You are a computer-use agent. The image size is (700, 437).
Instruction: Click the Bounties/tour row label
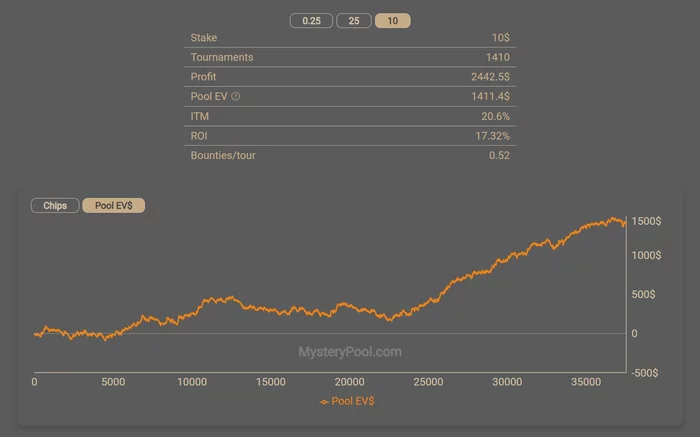pyautogui.click(x=223, y=155)
